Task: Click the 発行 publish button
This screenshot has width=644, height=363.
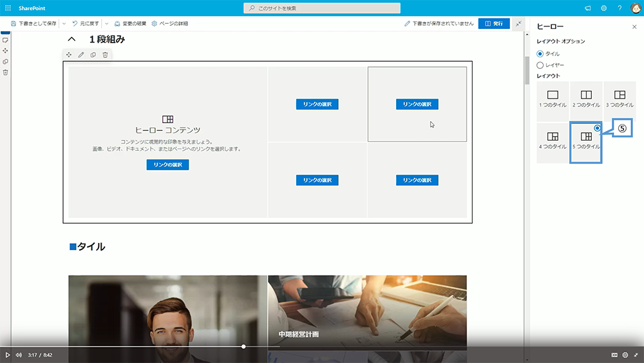Action: click(x=494, y=23)
